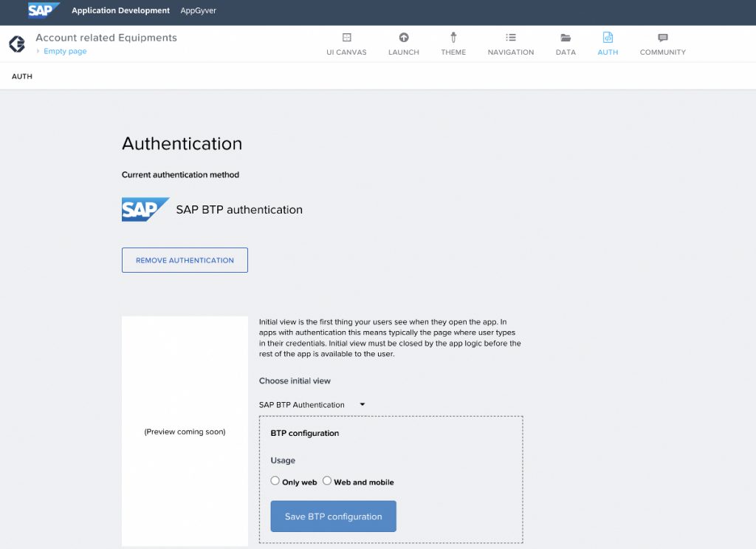Open the COMMUNITY tab label
This screenshot has height=549, width=756.
tap(663, 52)
